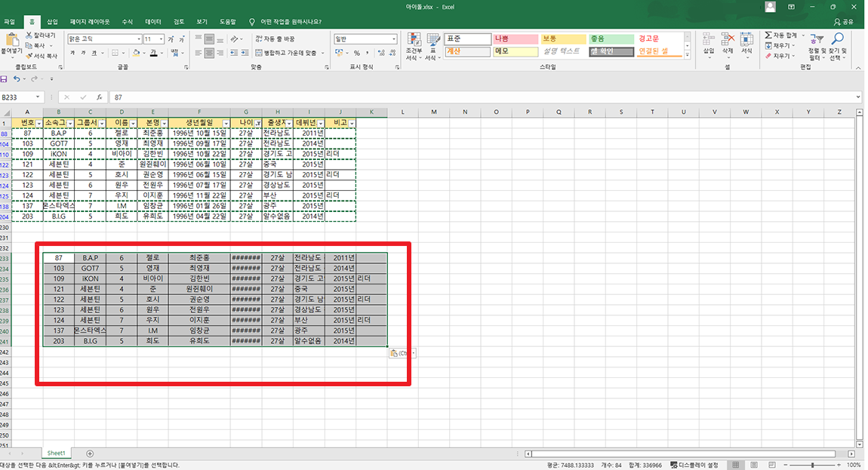Open Conditional Formatting (조건부 서식)
The width and height of the screenshot is (868, 470).
coord(414,46)
